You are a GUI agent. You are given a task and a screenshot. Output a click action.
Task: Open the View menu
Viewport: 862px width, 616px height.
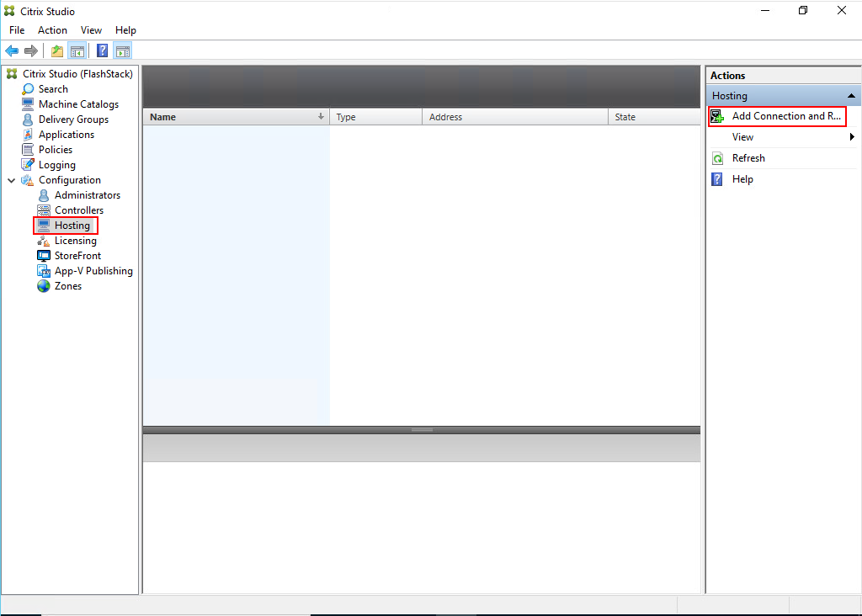(x=91, y=29)
